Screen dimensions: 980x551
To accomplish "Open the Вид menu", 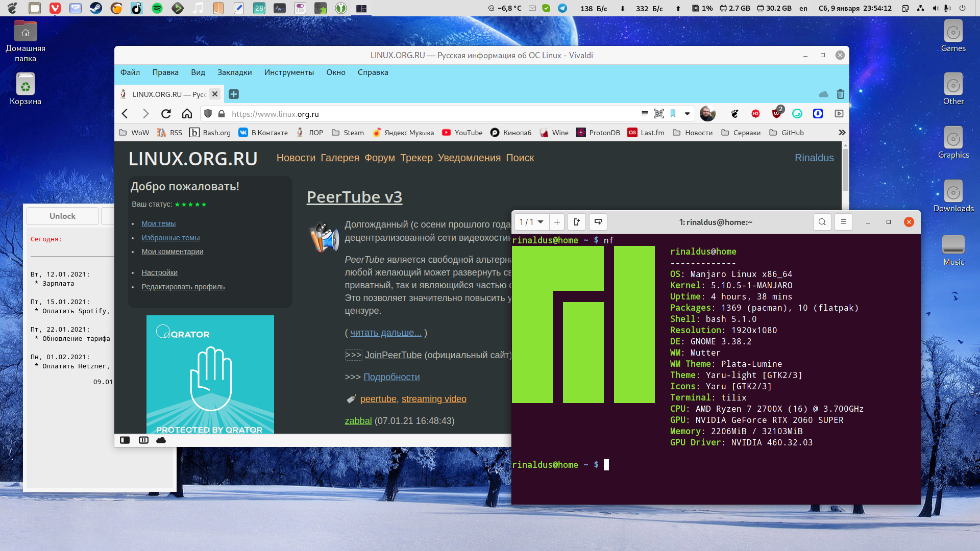I will point(198,72).
